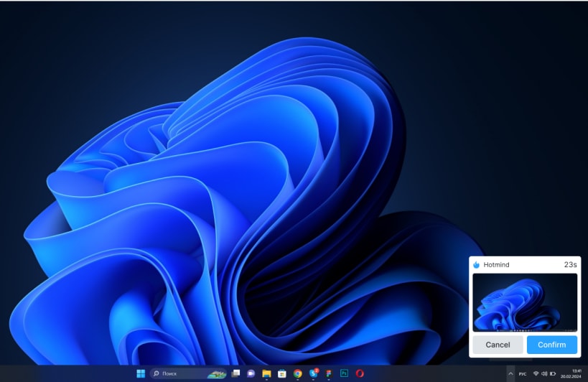This screenshot has height=382, width=588.
Task: Expand the hidden system tray icons chevron
Action: tap(510, 374)
